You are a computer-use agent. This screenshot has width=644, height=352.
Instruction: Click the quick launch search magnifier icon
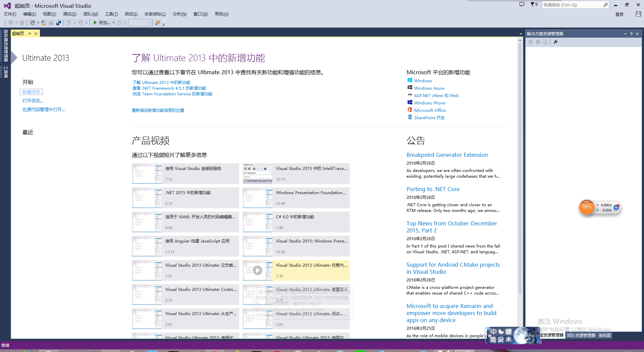(x=605, y=5)
